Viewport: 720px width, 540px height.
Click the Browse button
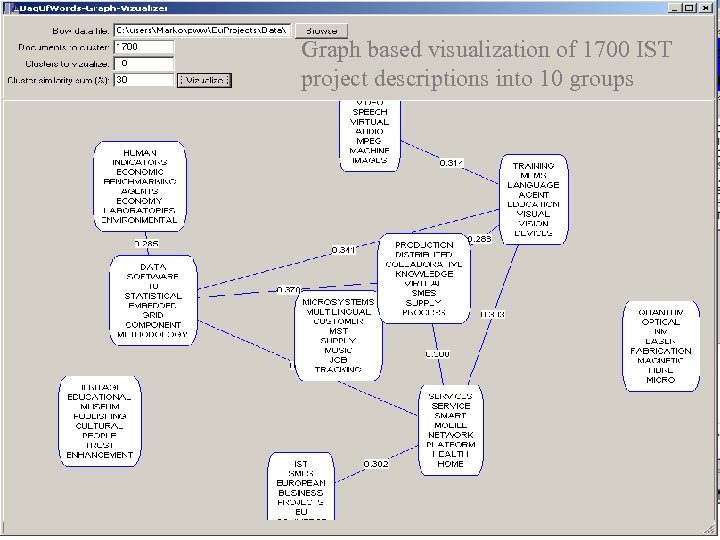point(321,31)
